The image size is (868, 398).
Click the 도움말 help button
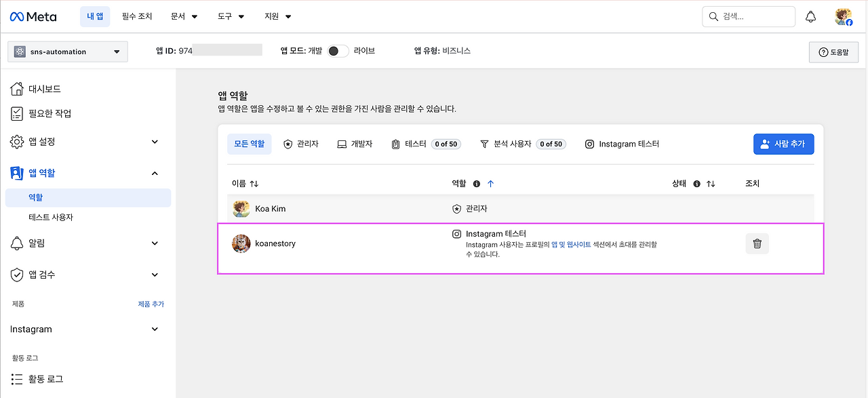click(833, 52)
